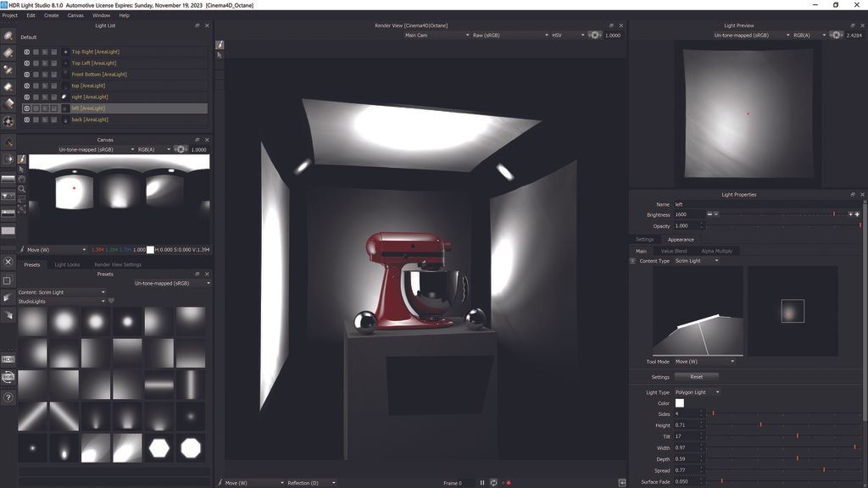Click the gear icon in the Render View toolbar
This screenshot has height=488, width=868.
tap(596, 36)
